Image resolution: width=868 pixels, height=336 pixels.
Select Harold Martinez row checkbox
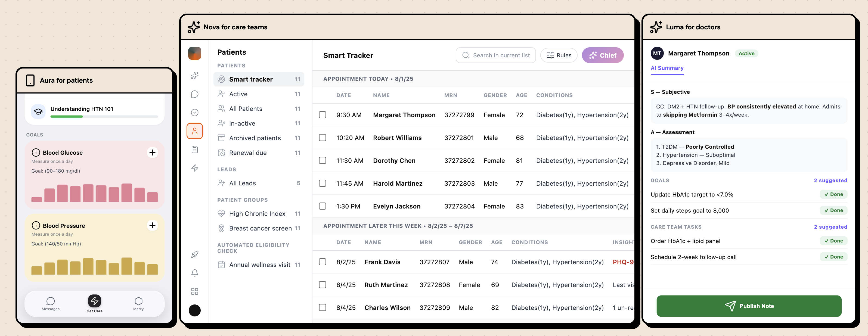coord(323,183)
